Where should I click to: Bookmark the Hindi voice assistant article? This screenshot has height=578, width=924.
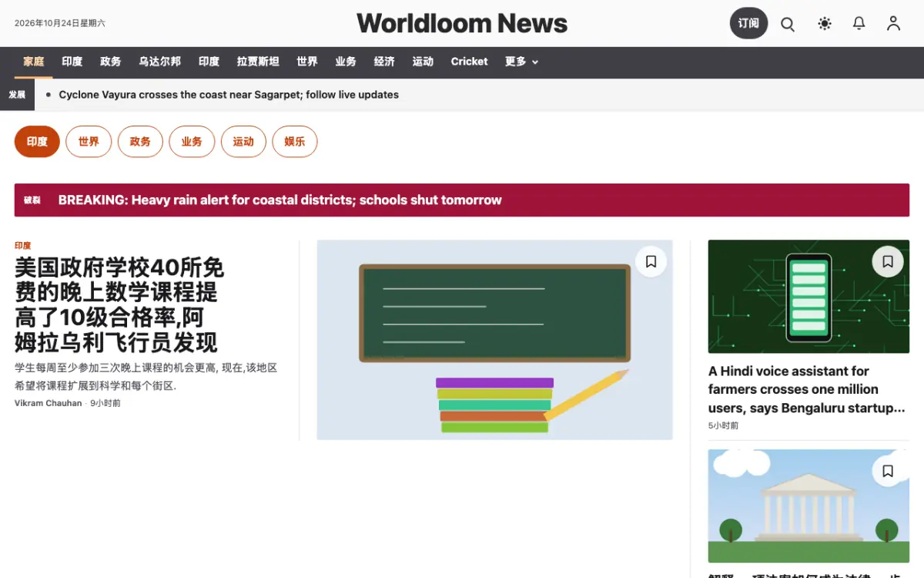pos(888,261)
